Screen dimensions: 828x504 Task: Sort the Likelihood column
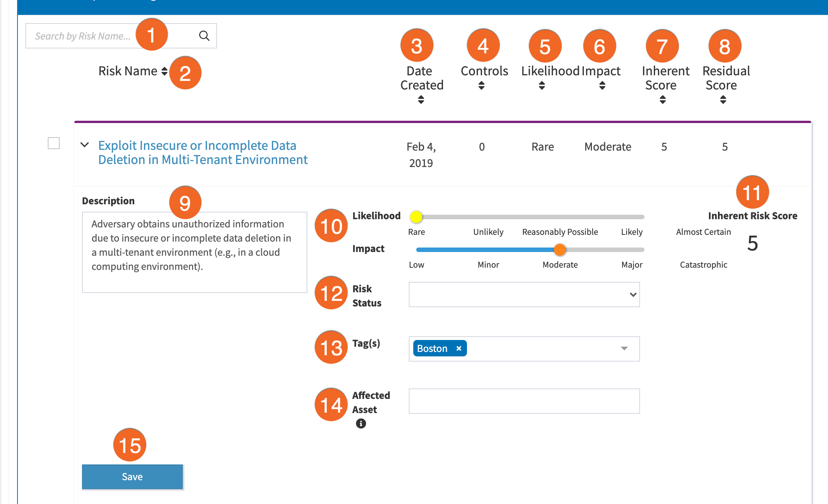tap(542, 85)
